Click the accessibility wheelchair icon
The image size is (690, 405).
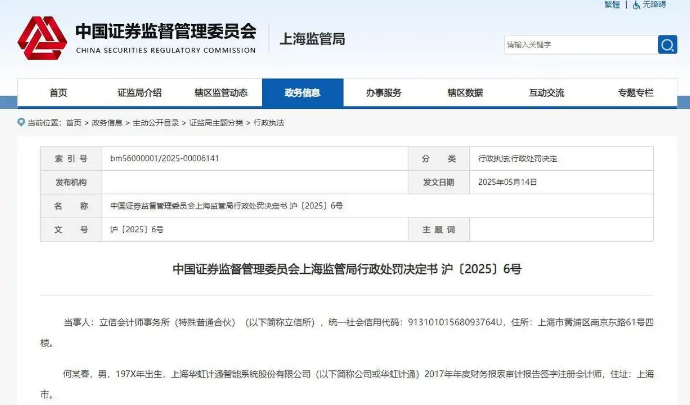[x=636, y=5]
